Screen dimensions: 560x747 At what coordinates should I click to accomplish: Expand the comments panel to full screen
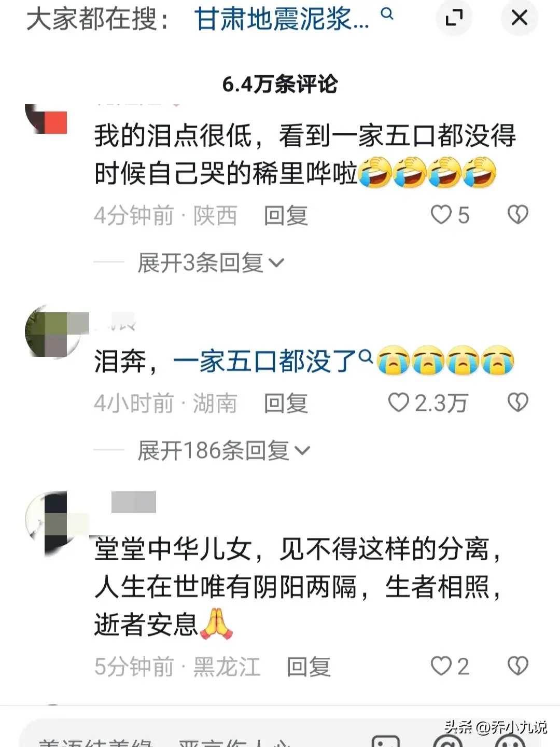(454, 18)
